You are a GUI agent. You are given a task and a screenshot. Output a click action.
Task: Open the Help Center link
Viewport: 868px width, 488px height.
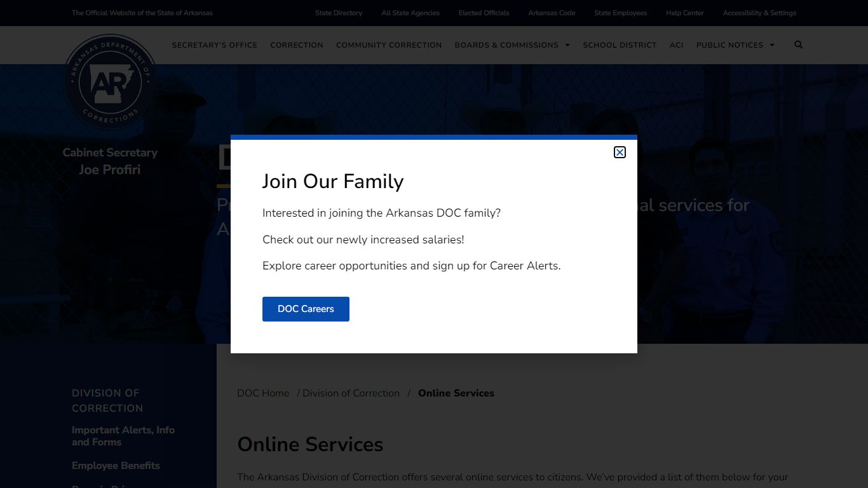click(685, 13)
